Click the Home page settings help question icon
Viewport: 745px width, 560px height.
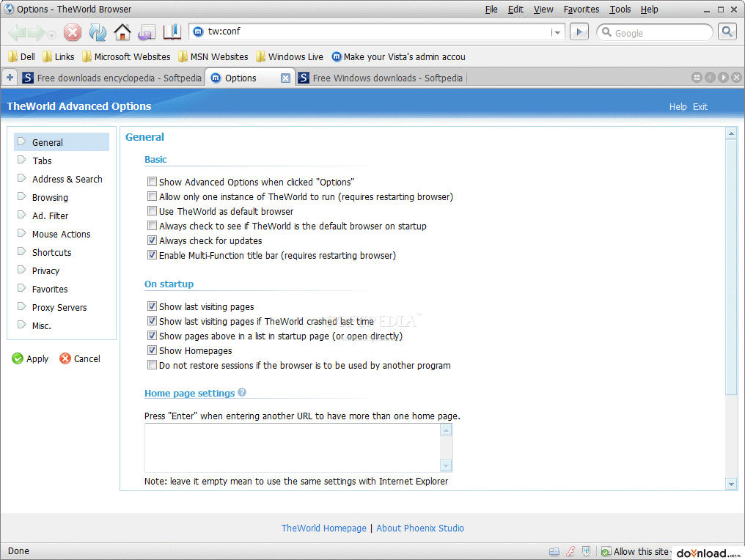click(242, 392)
